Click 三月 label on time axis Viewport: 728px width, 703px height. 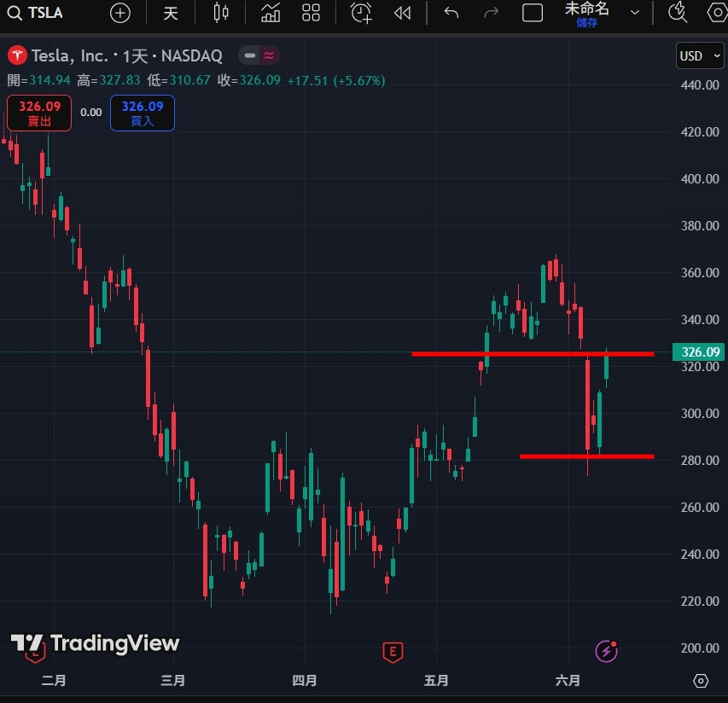[x=172, y=681]
